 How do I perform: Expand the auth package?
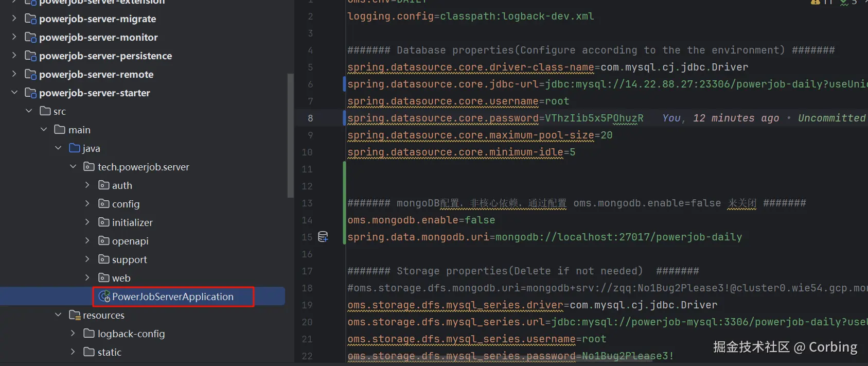tap(87, 185)
